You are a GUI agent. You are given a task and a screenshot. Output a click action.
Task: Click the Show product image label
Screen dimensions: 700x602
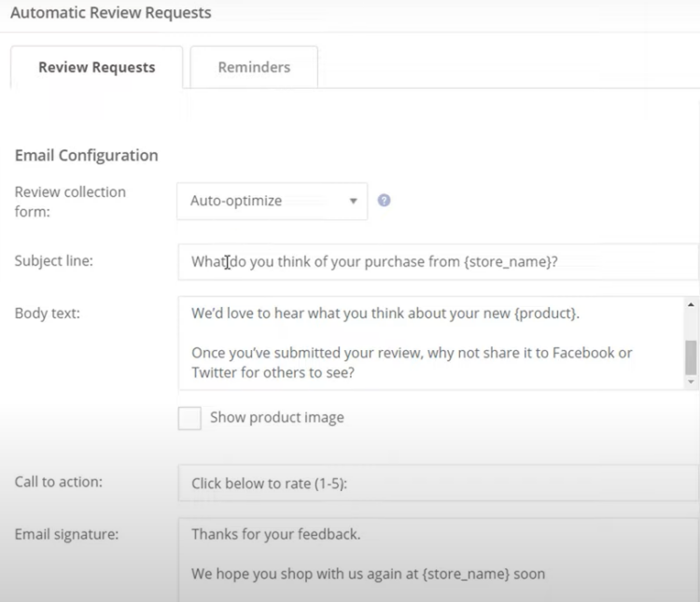click(x=277, y=417)
